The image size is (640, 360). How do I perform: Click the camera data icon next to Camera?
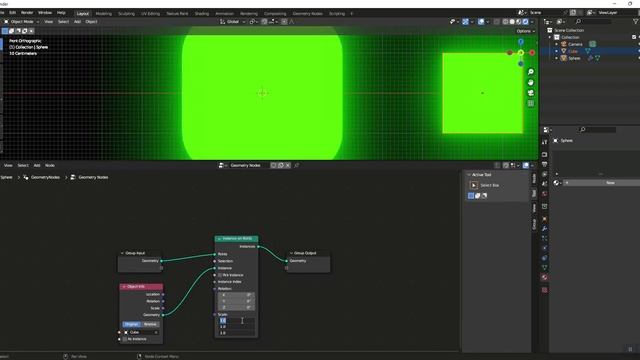(592, 44)
